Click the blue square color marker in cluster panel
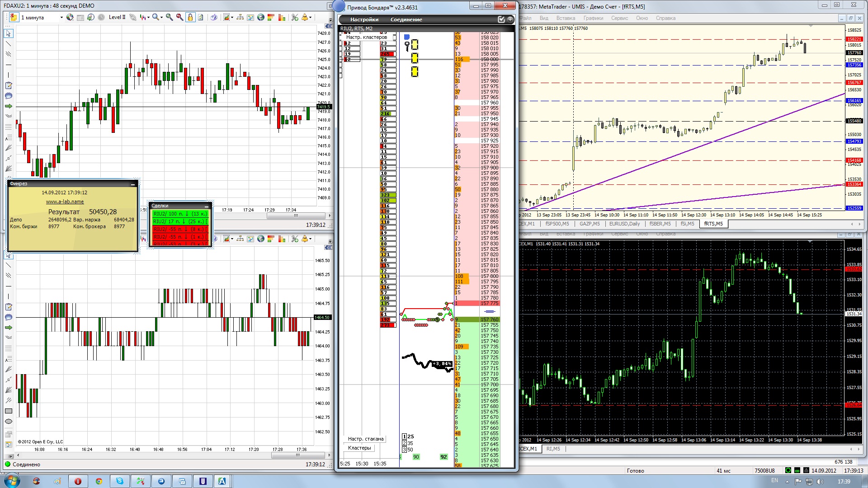The image size is (868, 488). [x=406, y=37]
